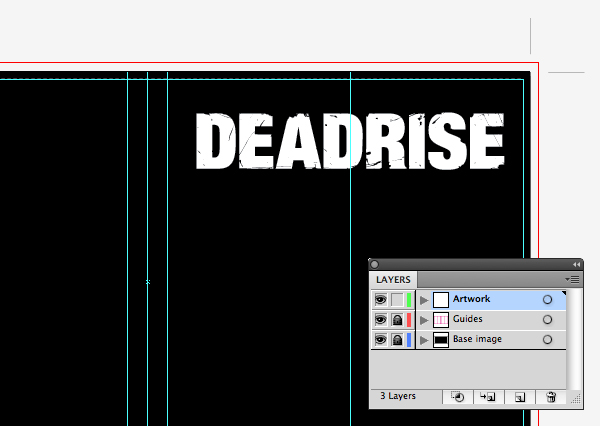Expand the Guides layer triangle
This screenshot has height=426, width=600.
coord(424,320)
